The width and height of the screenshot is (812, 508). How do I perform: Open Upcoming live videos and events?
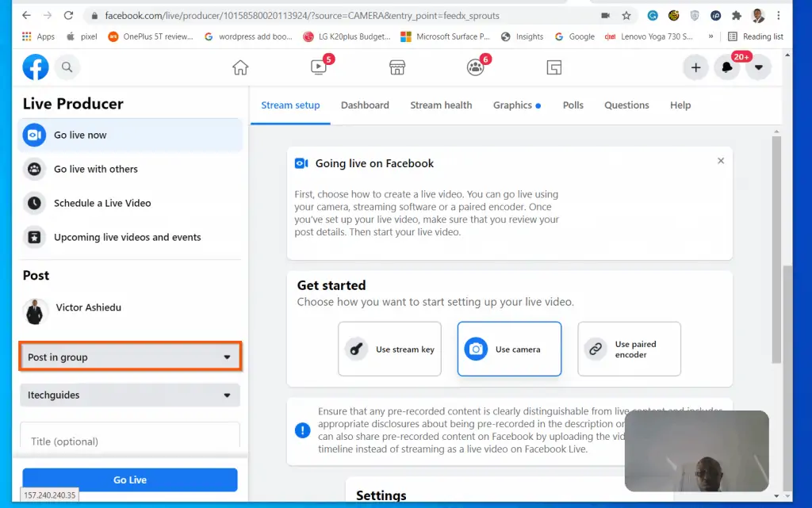click(x=130, y=238)
